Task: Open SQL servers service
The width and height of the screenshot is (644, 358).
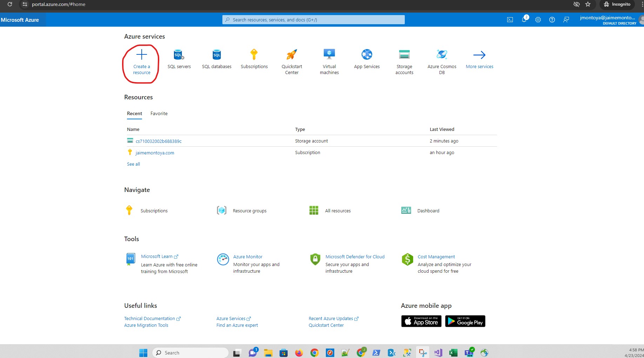Action: 179,59
